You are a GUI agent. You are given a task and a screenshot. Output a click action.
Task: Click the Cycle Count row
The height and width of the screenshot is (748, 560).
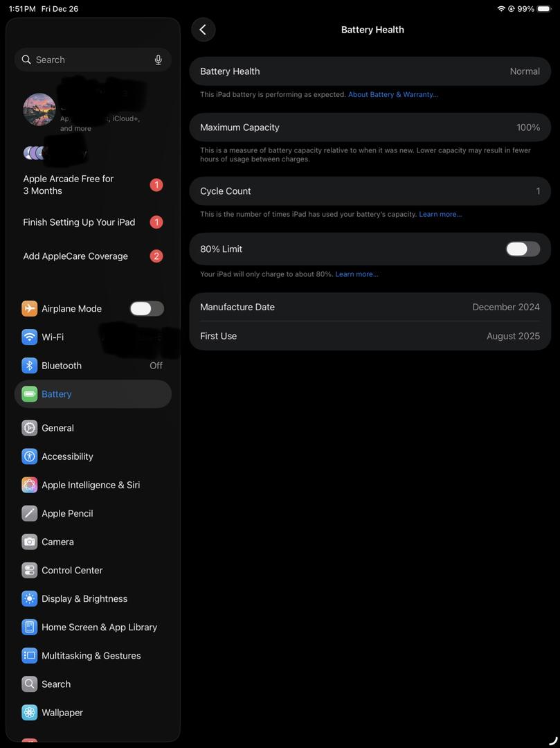coord(370,191)
